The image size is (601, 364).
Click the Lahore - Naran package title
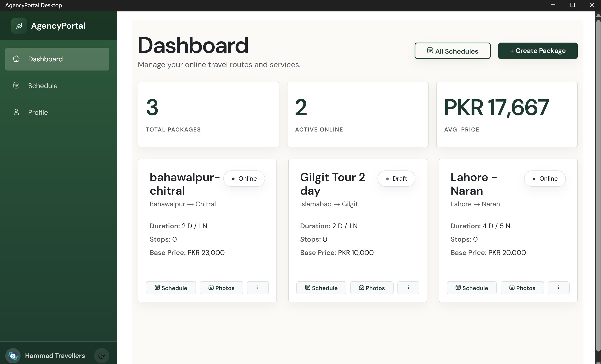click(474, 184)
